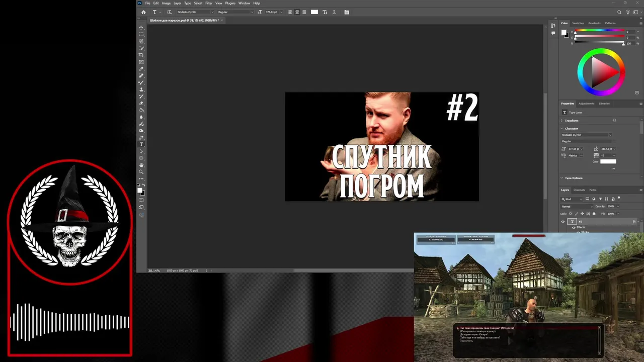Viewport: 644px width, 362px height.
Task: Click the Reset transform icon in Properties
Action: 614,121
